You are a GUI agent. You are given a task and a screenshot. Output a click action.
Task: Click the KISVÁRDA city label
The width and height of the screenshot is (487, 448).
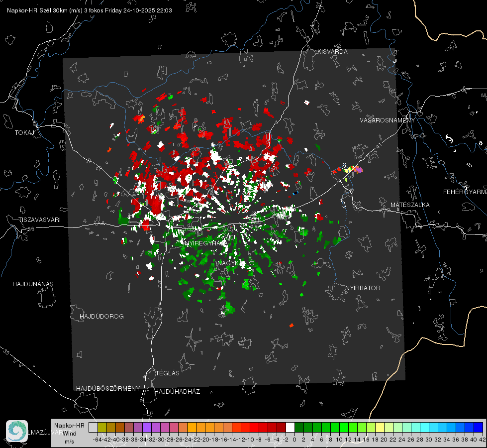(x=332, y=52)
